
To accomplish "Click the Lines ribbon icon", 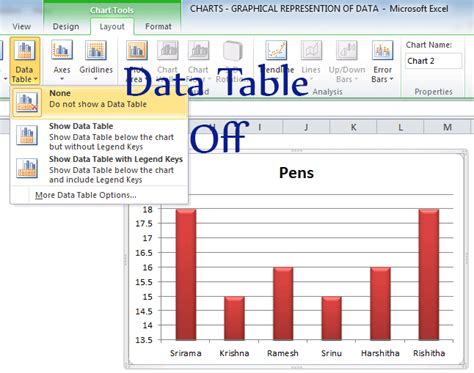I will 311,50.
